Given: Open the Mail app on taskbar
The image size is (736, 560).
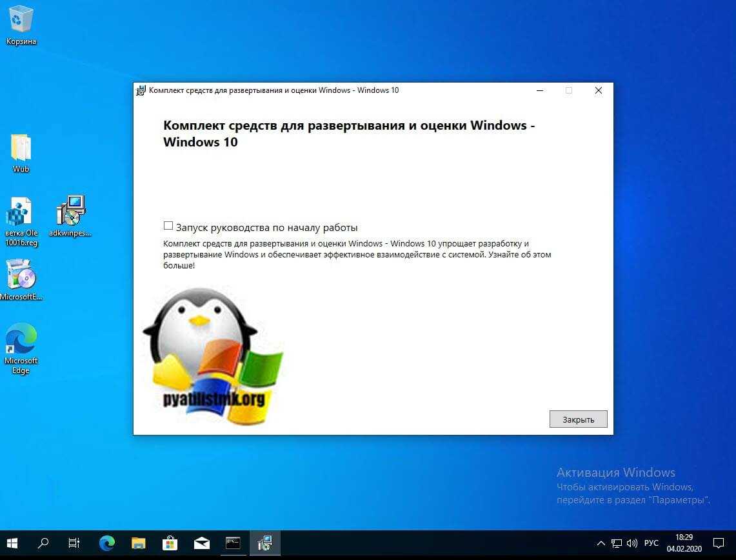Looking at the screenshot, I should [201, 543].
